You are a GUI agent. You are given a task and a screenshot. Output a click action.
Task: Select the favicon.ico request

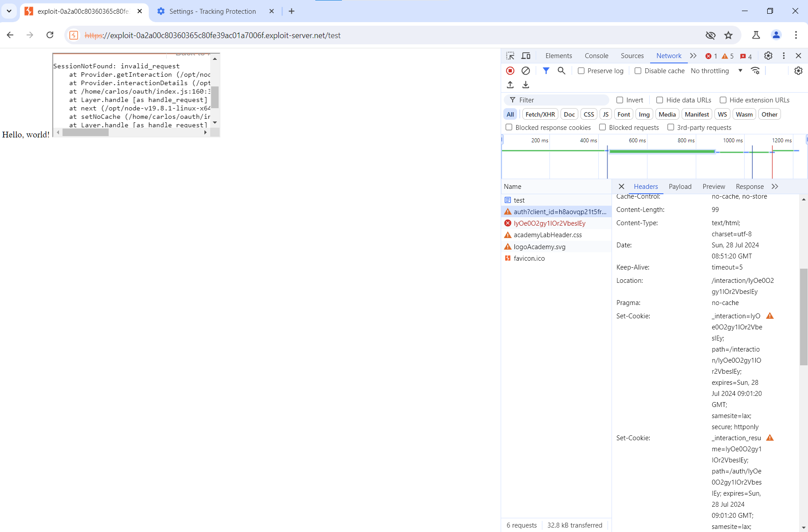[556, 258]
